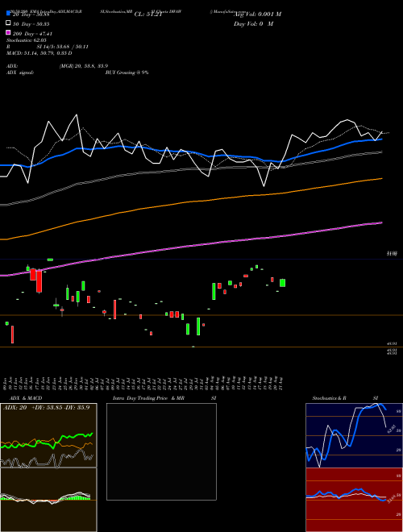Screen dimensions: 403x532
Task: Click the white 50 Day legend swatch
Action: click(8, 23)
